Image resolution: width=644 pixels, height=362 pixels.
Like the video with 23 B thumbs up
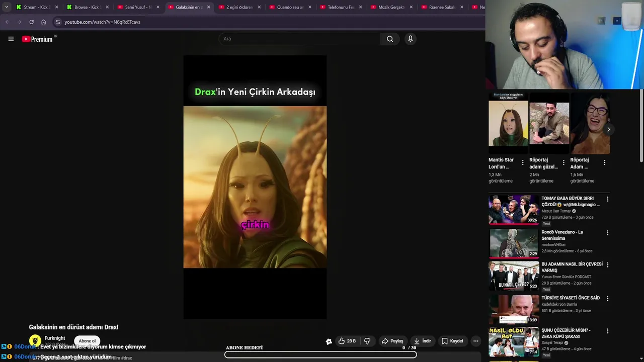(347, 341)
